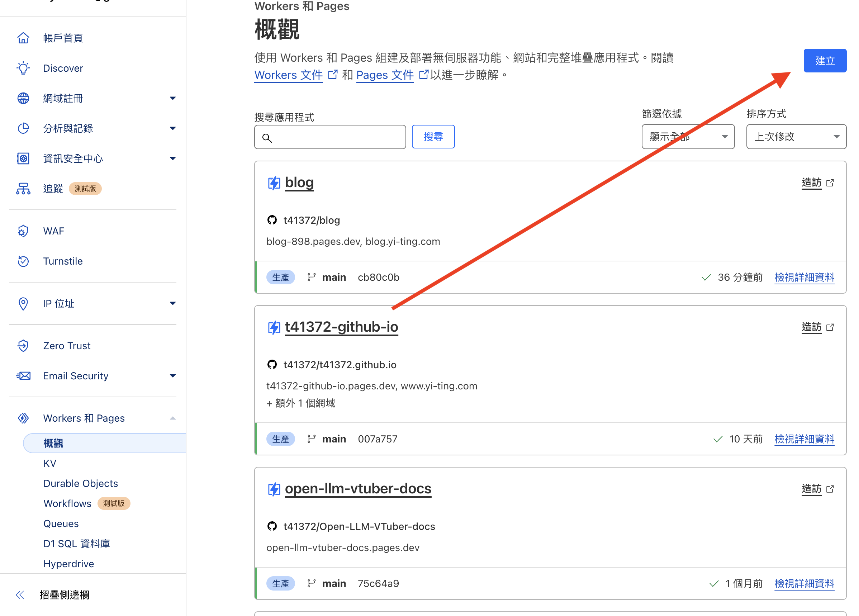
Task: Click the WAF shield icon
Action: [23, 231]
